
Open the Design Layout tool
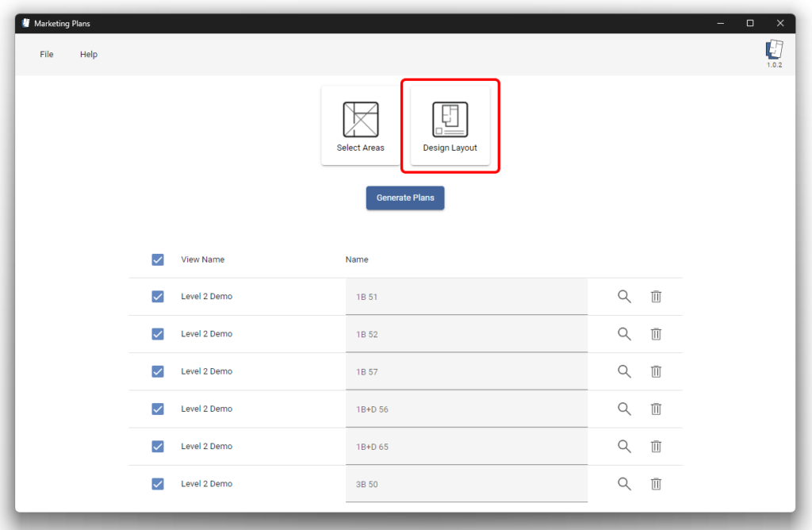coord(450,125)
